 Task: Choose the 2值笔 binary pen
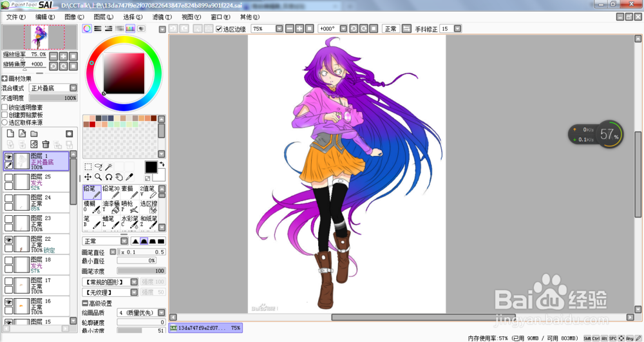click(148, 192)
